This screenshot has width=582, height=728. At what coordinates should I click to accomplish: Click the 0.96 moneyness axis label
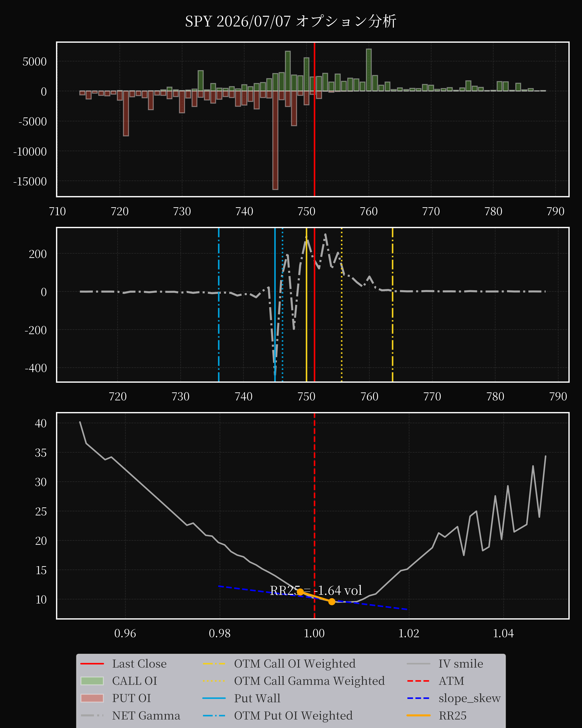pyautogui.click(x=125, y=633)
